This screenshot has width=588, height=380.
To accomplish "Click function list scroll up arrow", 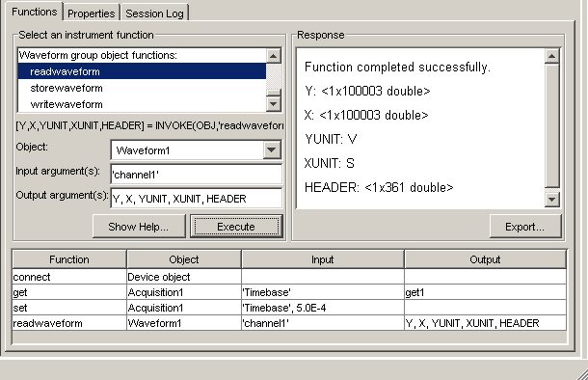I will point(274,56).
